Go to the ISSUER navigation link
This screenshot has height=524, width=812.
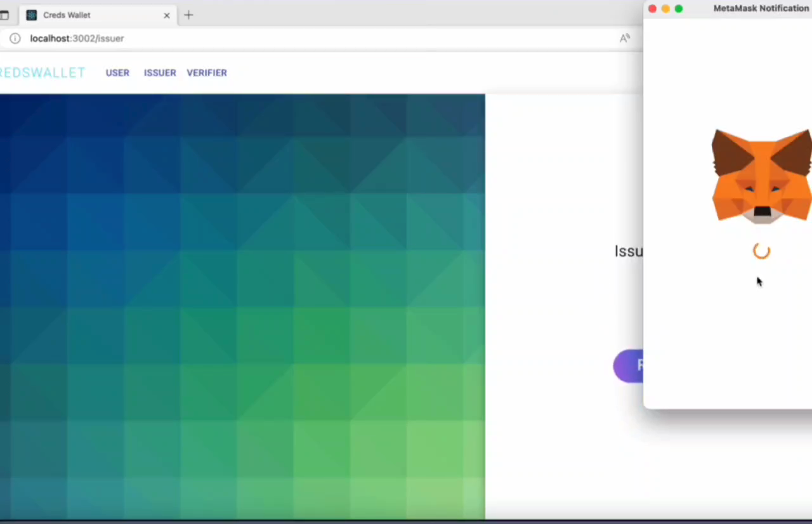(160, 73)
